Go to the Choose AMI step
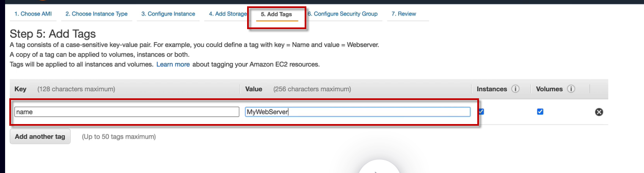The width and height of the screenshot is (644, 173). click(33, 14)
